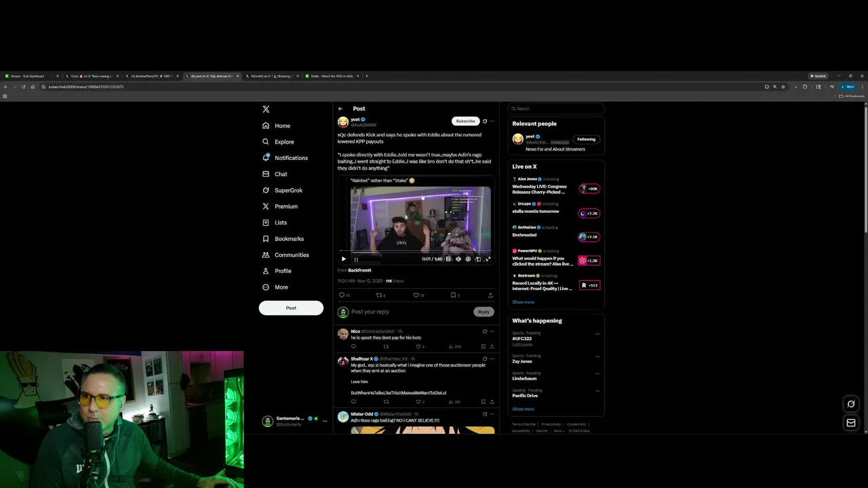Open three-dot menu on Nico's reply
This screenshot has width=868, height=488.
coord(492,331)
